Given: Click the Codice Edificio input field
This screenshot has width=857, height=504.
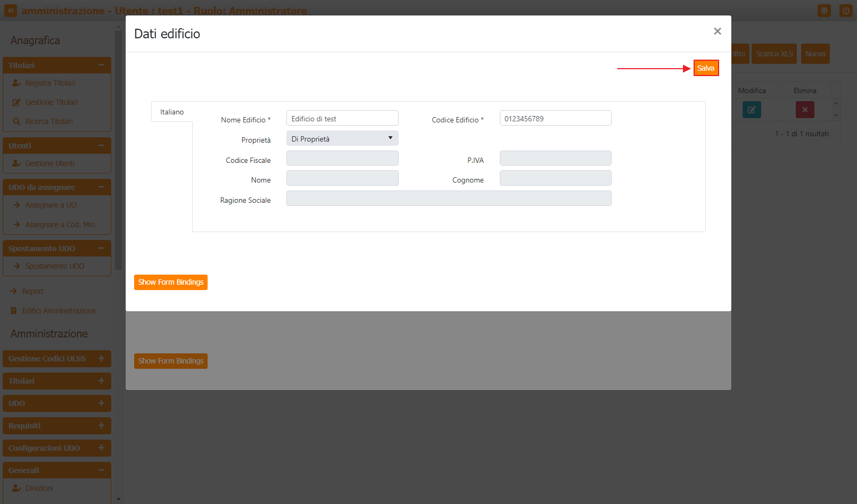Looking at the screenshot, I should coord(555,118).
